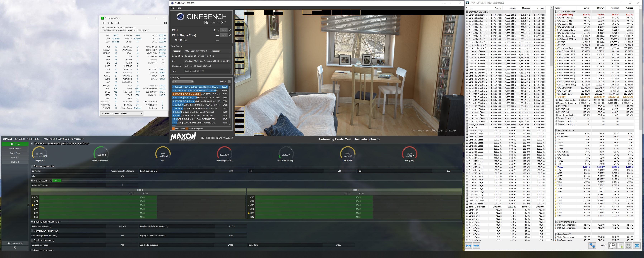This screenshot has height=258, width=644.
Task: Click Cinebench Details arrow button
Action: (229, 82)
